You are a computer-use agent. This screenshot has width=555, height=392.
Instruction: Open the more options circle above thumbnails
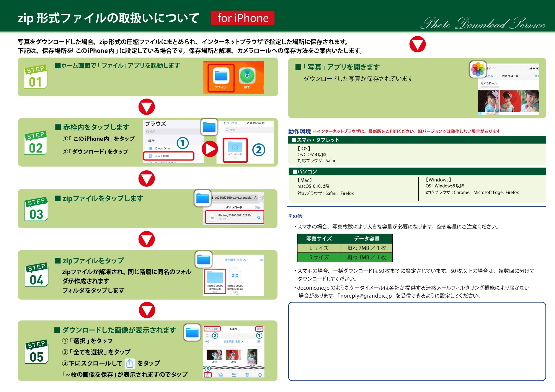[207, 342]
